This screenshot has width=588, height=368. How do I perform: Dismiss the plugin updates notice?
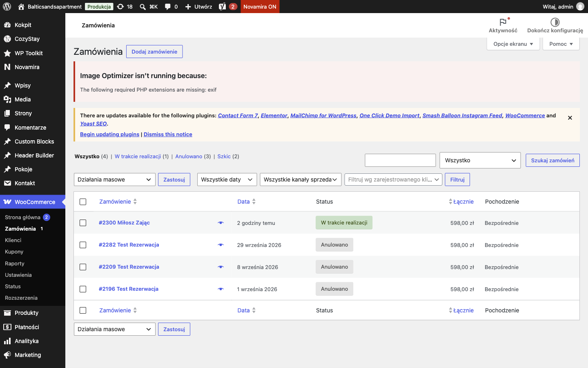[570, 118]
